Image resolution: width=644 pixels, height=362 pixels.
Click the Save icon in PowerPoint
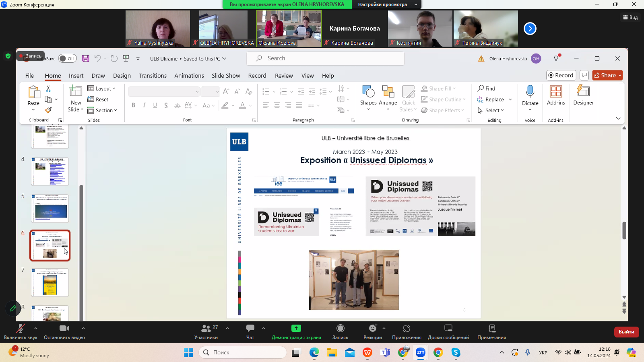click(x=85, y=58)
